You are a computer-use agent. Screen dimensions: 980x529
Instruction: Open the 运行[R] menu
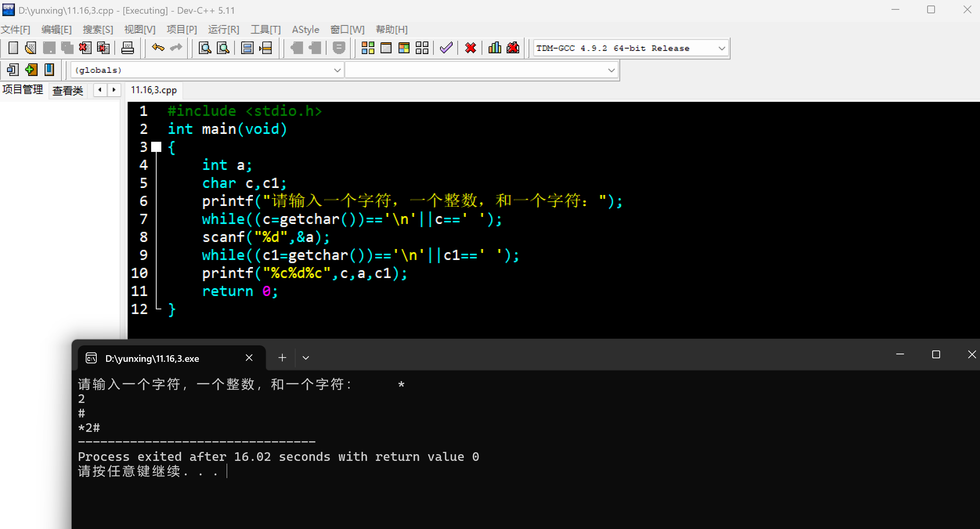point(223,30)
